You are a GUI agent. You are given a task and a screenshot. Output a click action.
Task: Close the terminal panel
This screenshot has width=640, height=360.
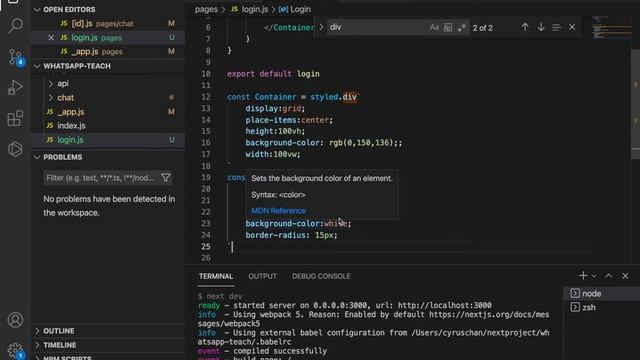click(625, 276)
